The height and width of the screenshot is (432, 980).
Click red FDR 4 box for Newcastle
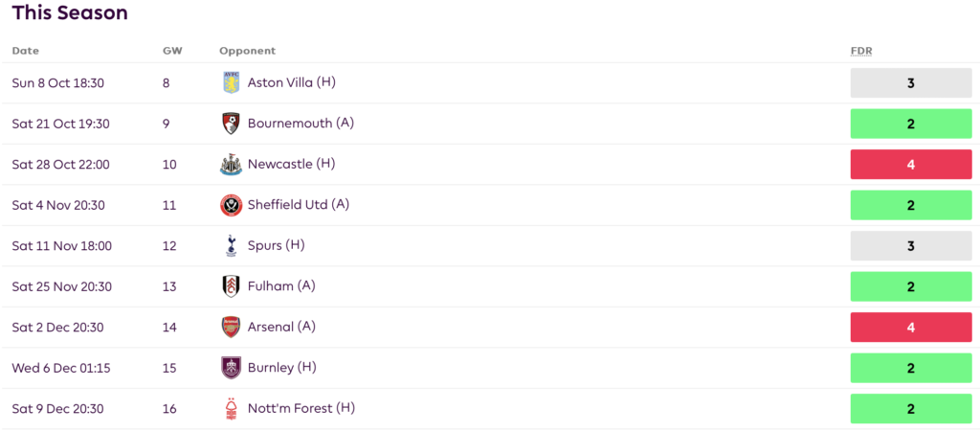tap(911, 165)
